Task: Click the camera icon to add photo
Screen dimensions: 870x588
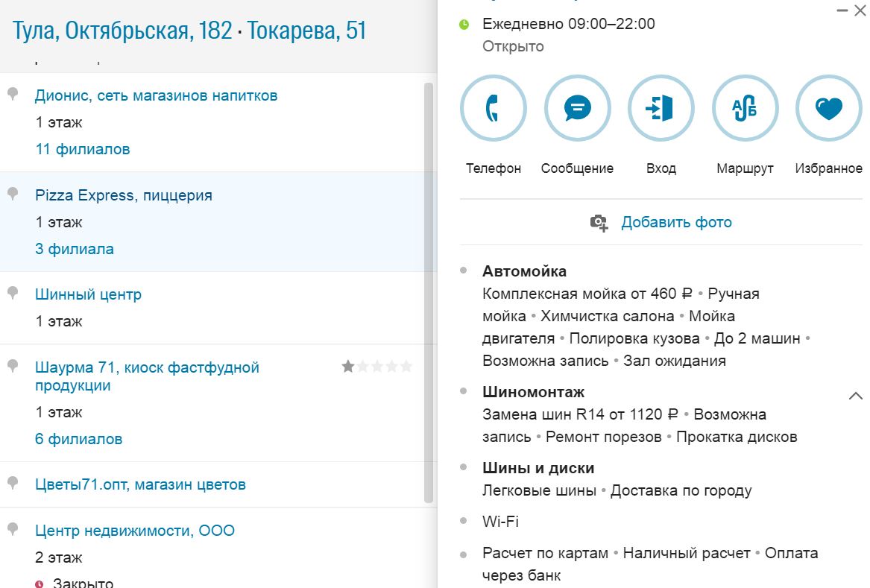Action: pyautogui.click(x=599, y=223)
